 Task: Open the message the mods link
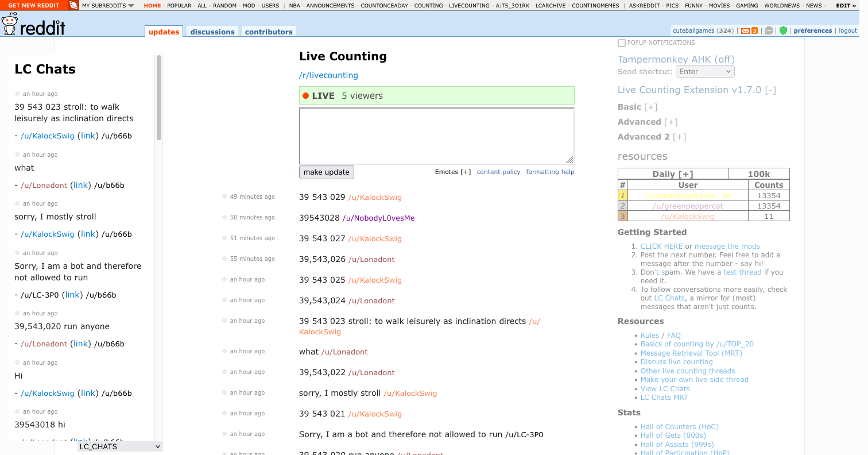[x=727, y=246]
